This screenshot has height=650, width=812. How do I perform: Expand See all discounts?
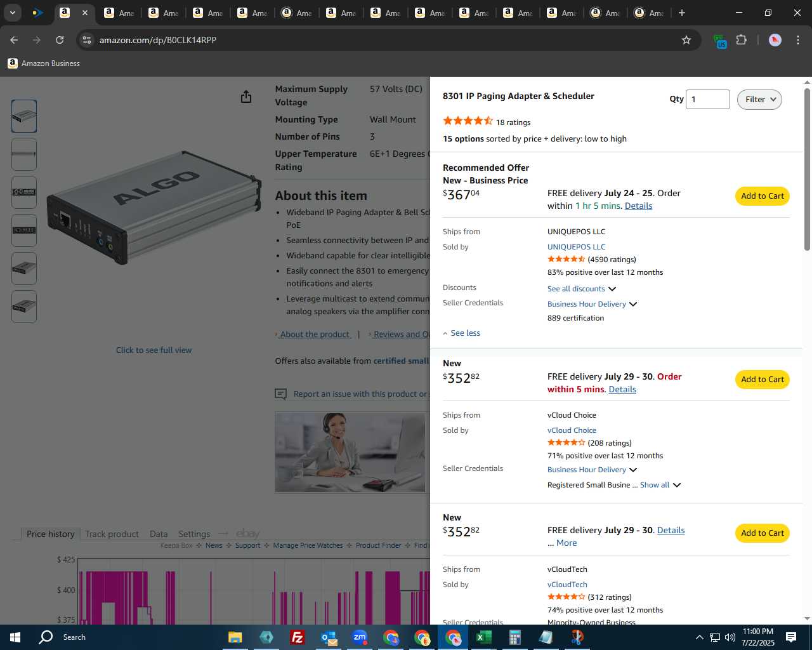pyautogui.click(x=582, y=289)
